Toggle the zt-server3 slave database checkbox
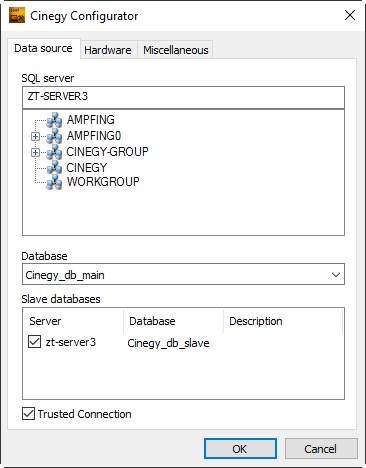Viewport: 366px width, 468px height. pos(34,342)
